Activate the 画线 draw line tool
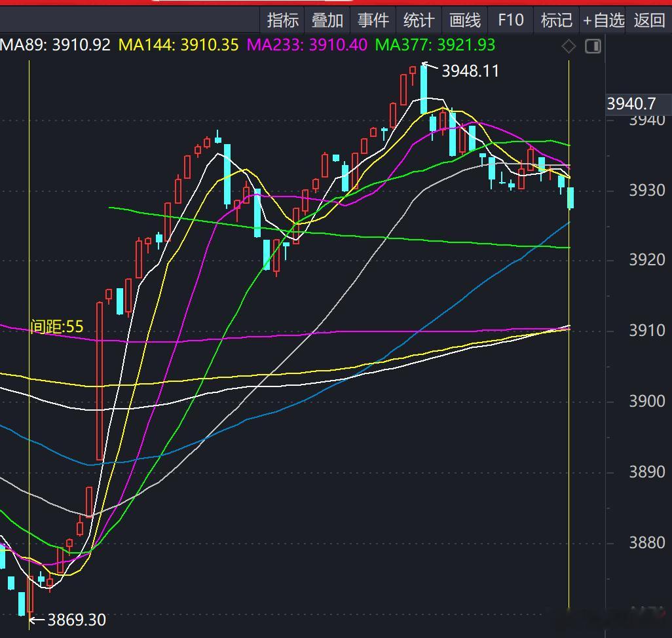Screen dimensions: 672x638 tap(464, 20)
